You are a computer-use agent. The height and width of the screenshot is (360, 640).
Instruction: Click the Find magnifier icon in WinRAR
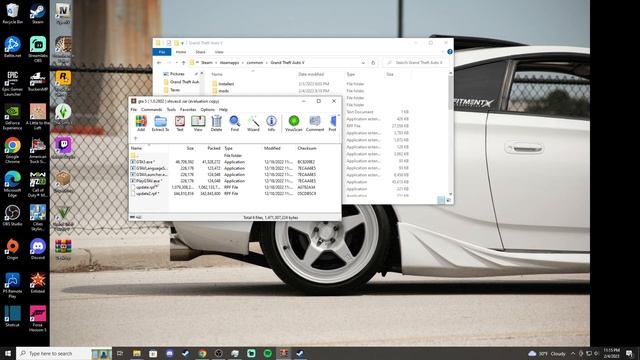235,123
